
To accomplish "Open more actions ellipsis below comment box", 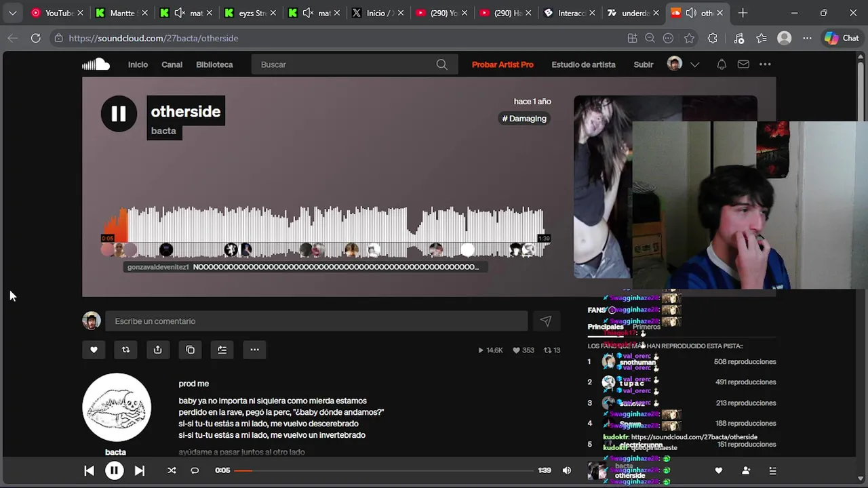I will click(254, 350).
